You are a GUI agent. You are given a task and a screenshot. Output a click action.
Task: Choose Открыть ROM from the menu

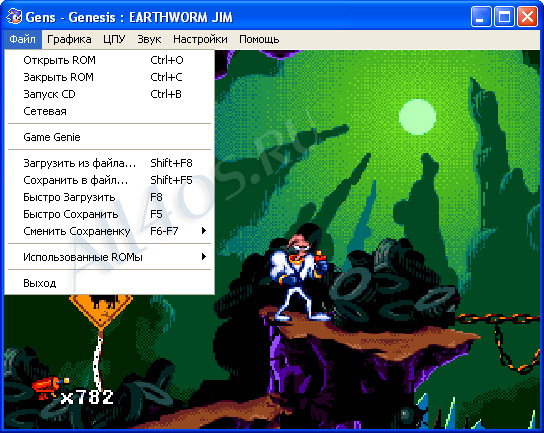(x=109, y=60)
